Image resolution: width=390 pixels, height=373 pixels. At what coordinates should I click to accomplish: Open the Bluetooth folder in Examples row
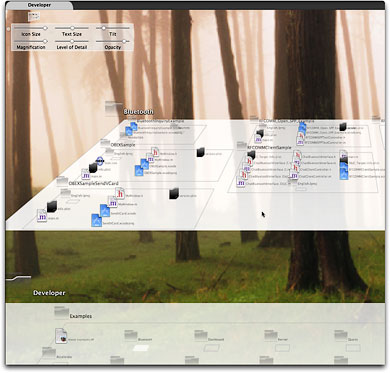(131, 336)
